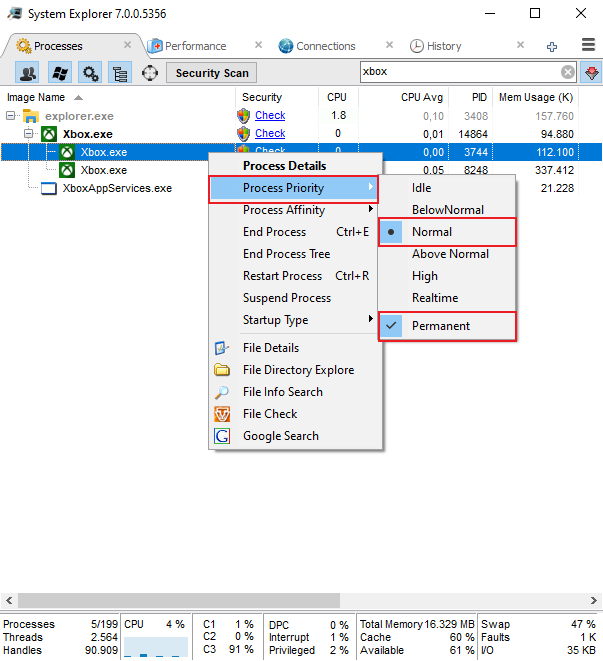The image size is (603, 661).
Task: Close the History tab
Action: pyautogui.click(x=520, y=45)
